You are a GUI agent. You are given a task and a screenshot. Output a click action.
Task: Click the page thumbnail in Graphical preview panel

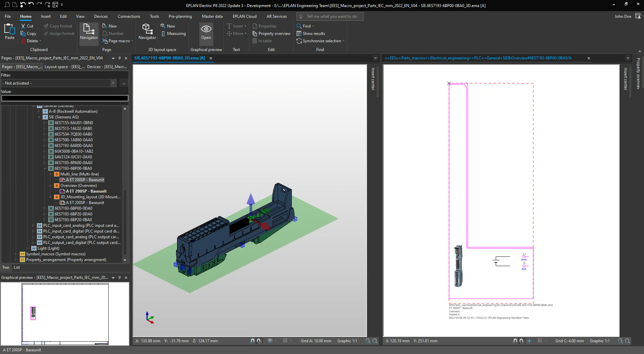click(x=65, y=314)
